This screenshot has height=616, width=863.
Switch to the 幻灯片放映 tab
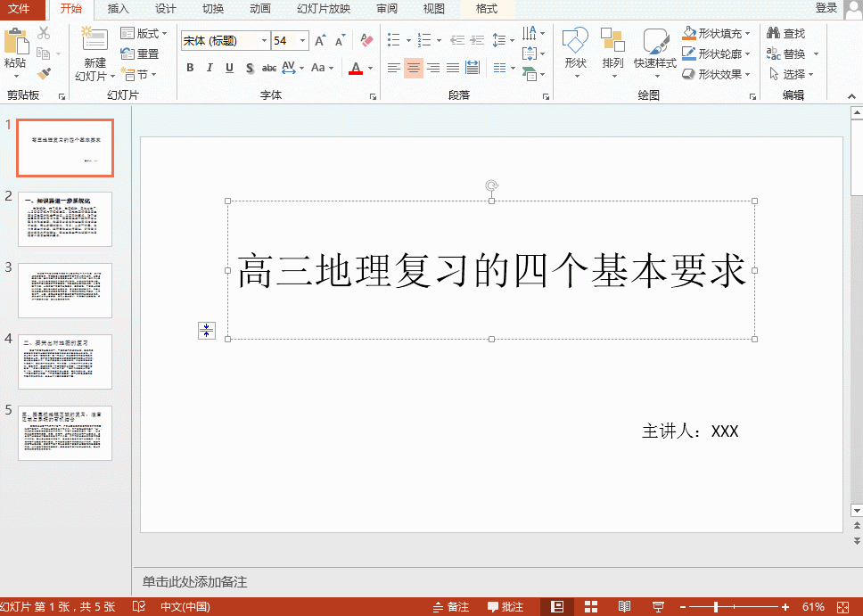(x=324, y=9)
